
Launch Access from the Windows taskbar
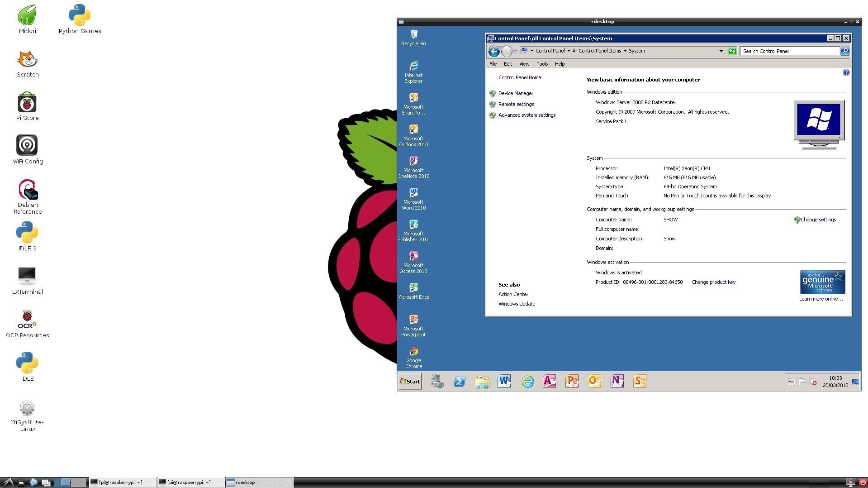tap(550, 382)
